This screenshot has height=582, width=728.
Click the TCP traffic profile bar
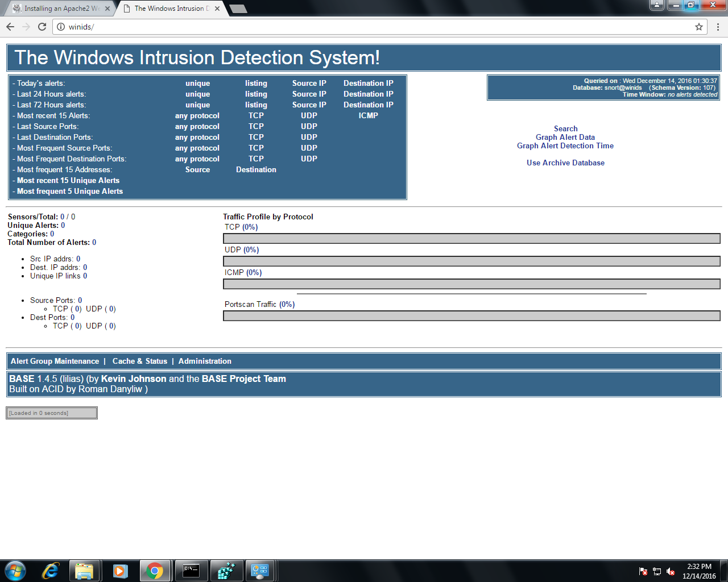point(471,239)
